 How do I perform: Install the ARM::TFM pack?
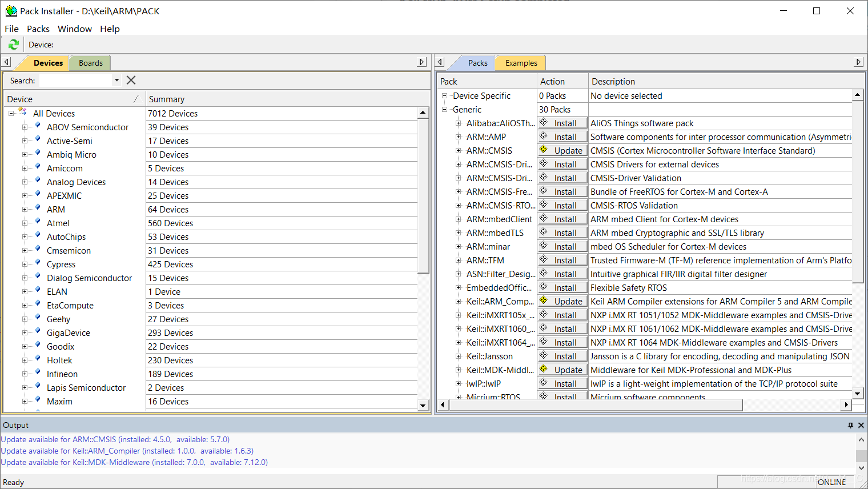pos(562,260)
